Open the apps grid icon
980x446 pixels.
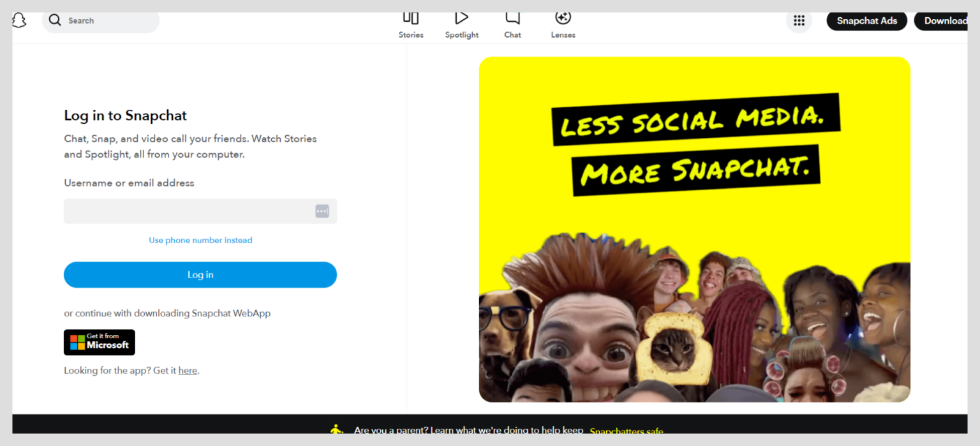799,20
